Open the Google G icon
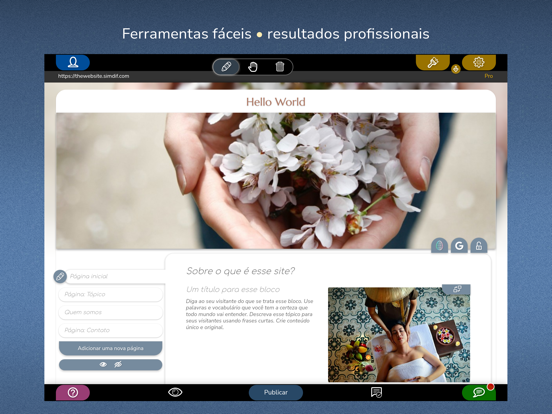Screen dimensions: 552x414 (x=459, y=245)
